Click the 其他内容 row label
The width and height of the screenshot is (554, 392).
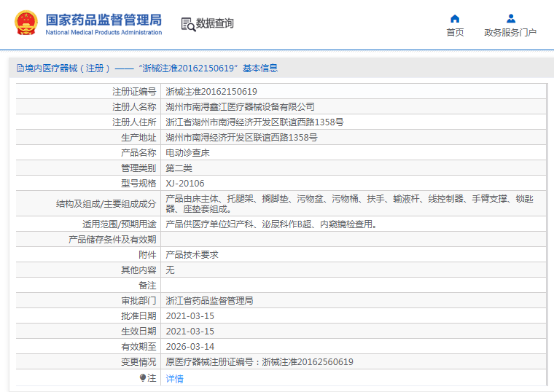(x=138, y=270)
